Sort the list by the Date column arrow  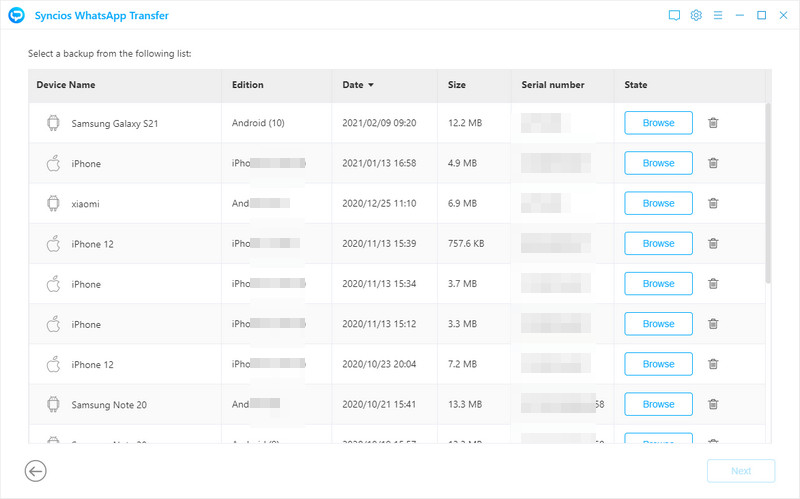point(371,85)
